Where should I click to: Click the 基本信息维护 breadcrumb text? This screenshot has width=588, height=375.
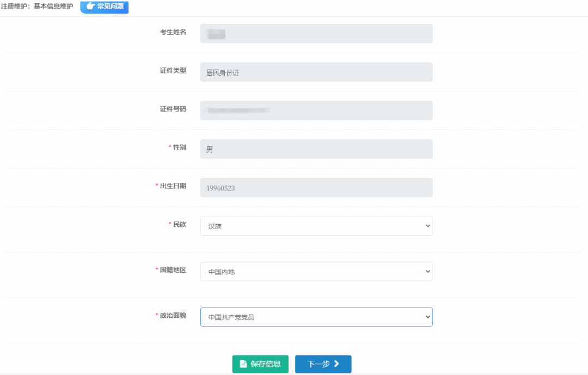53,7
